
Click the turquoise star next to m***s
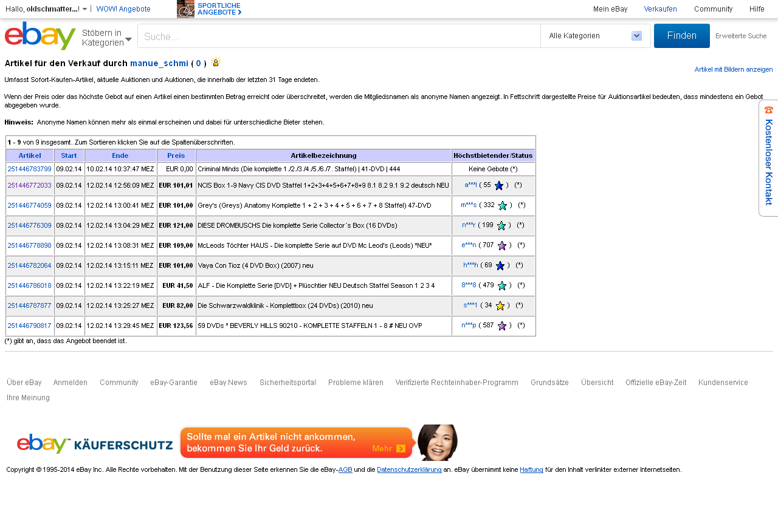503,205
